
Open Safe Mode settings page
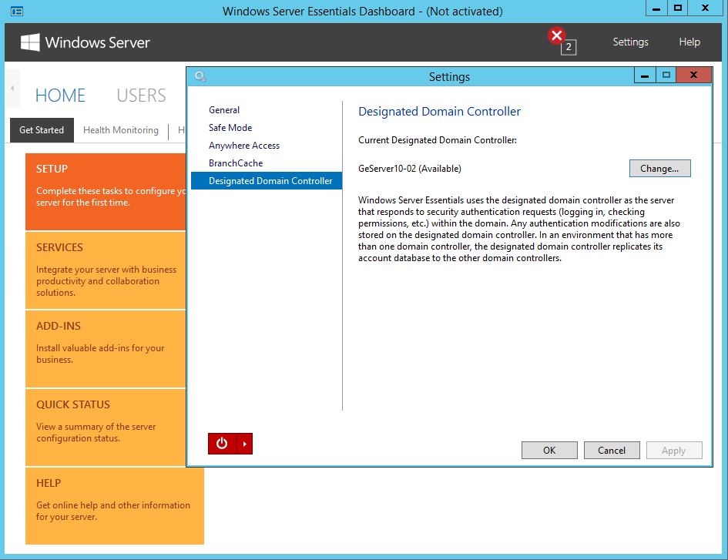pyautogui.click(x=230, y=128)
